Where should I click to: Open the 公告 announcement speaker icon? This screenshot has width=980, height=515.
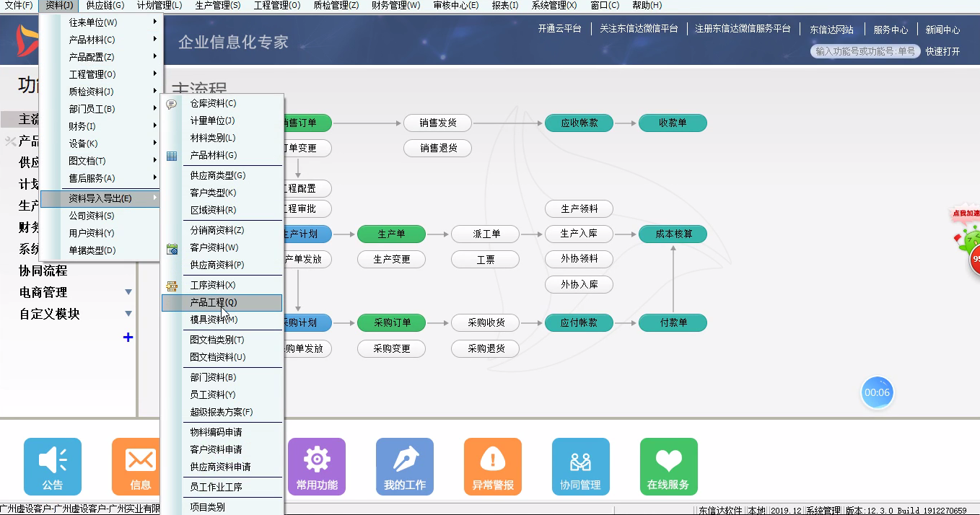coord(52,466)
